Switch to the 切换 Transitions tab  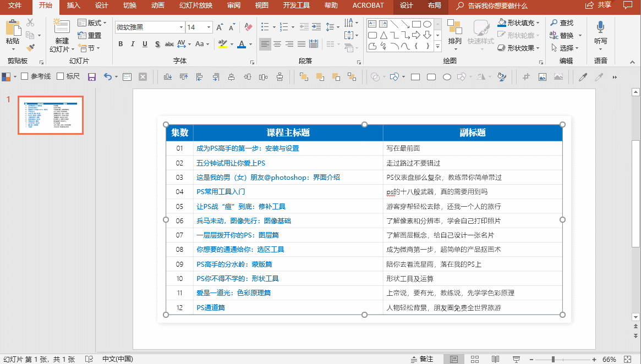130,5
